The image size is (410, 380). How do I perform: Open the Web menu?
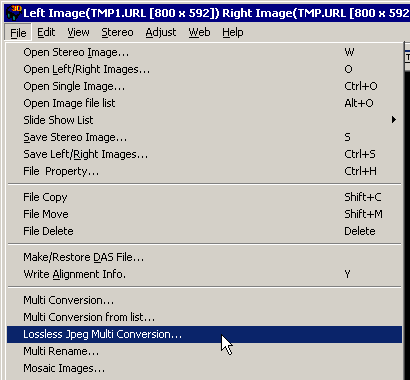click(x=199, y=32)
